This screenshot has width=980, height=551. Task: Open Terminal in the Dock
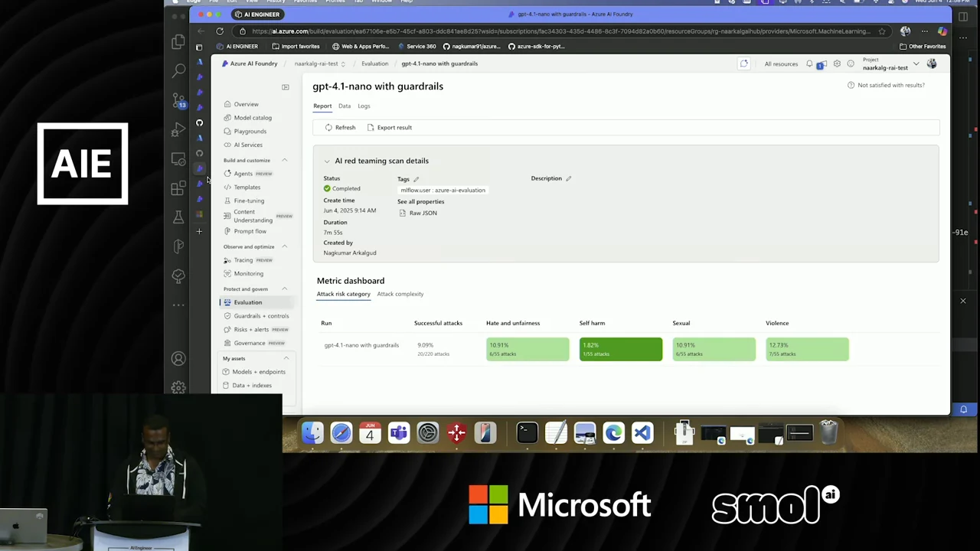(527, 433)
